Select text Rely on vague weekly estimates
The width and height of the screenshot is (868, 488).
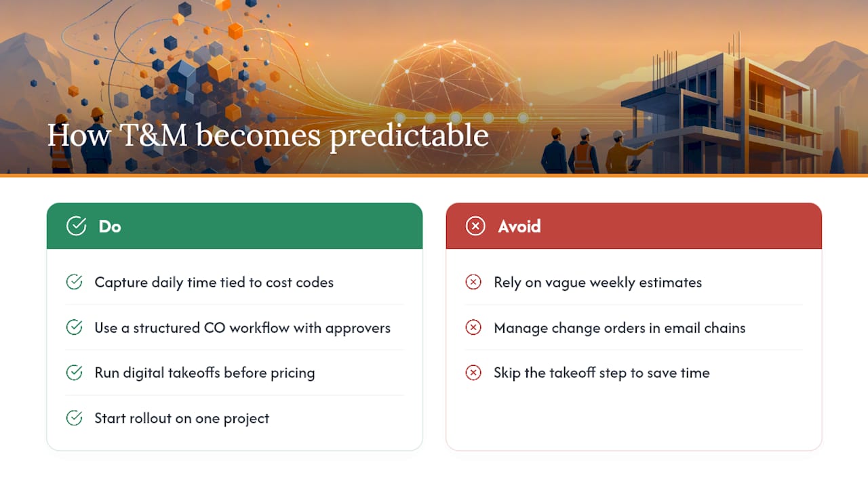(x=598, y=283)
